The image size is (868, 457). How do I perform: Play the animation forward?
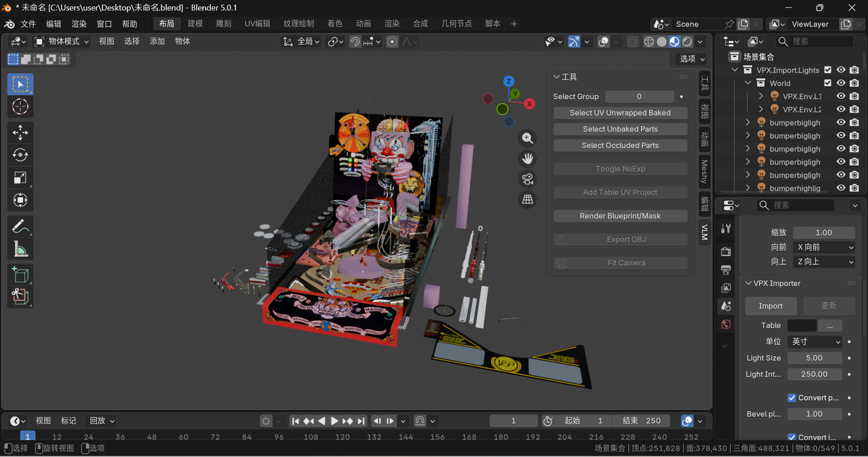point(334,421)
